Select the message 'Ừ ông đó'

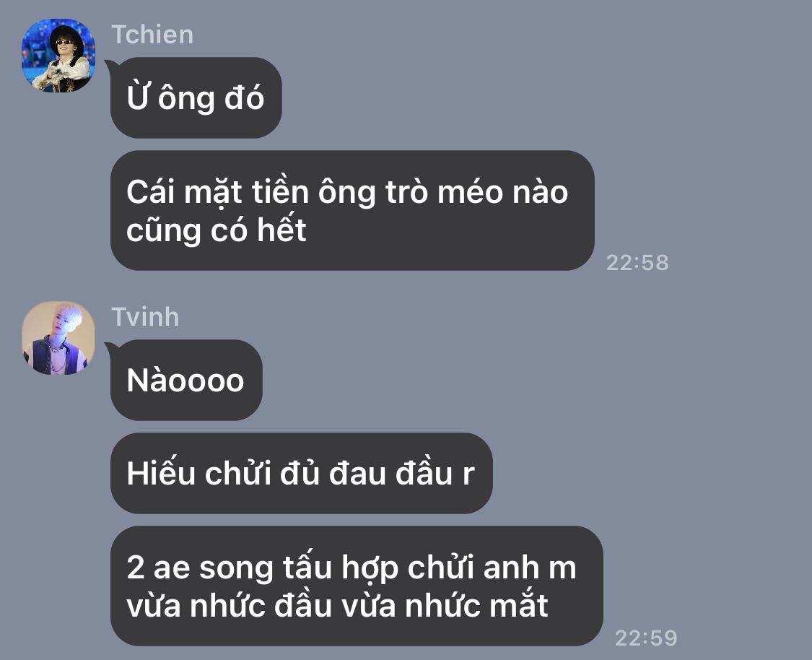[196, 97]
